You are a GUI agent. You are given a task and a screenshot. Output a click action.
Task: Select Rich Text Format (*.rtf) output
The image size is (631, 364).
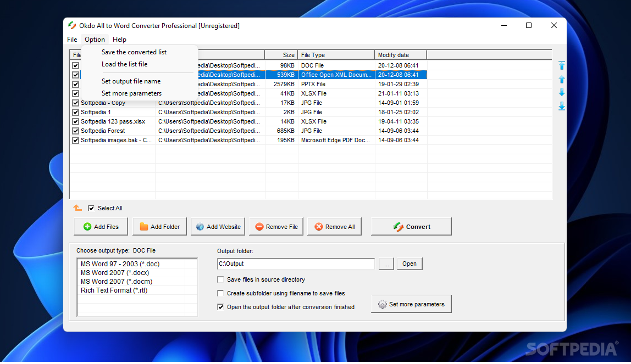(x=114, y=290)
